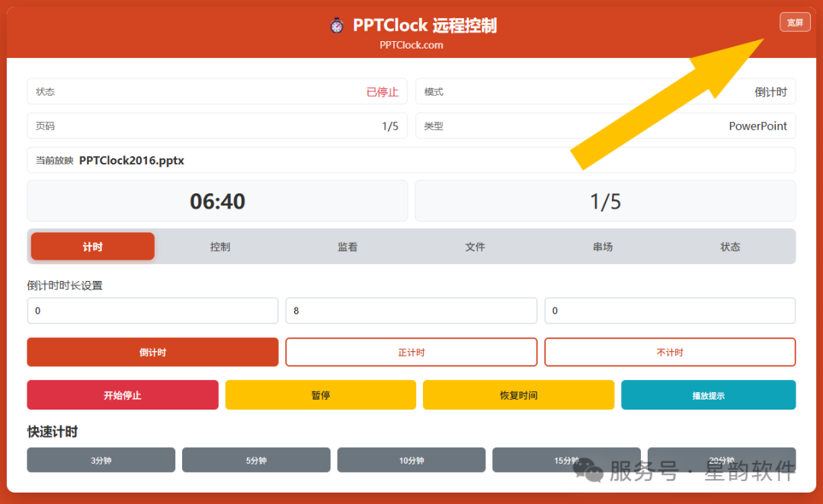Start the 3分钟 quick timer

pyautogui.click(x=101, y=460)
